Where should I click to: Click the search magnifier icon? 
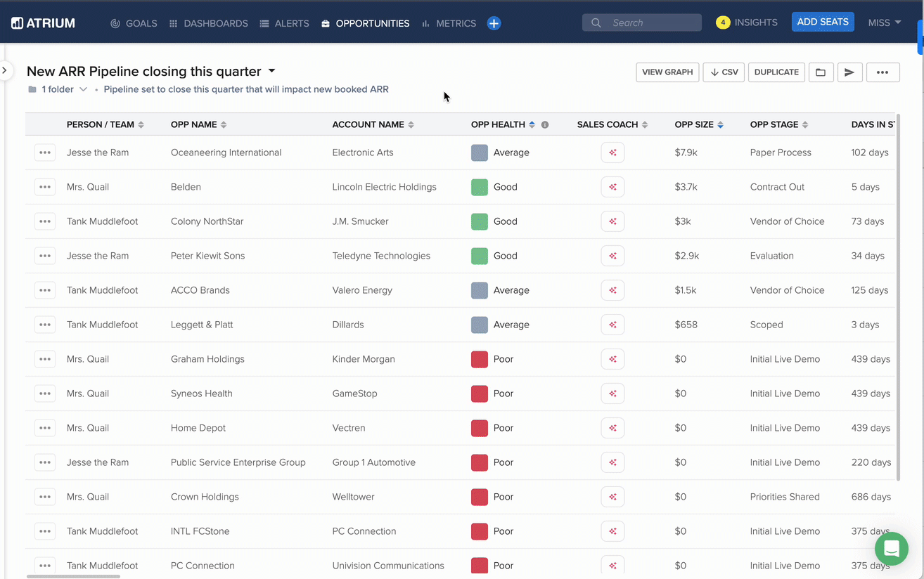[x=596, y=22]
